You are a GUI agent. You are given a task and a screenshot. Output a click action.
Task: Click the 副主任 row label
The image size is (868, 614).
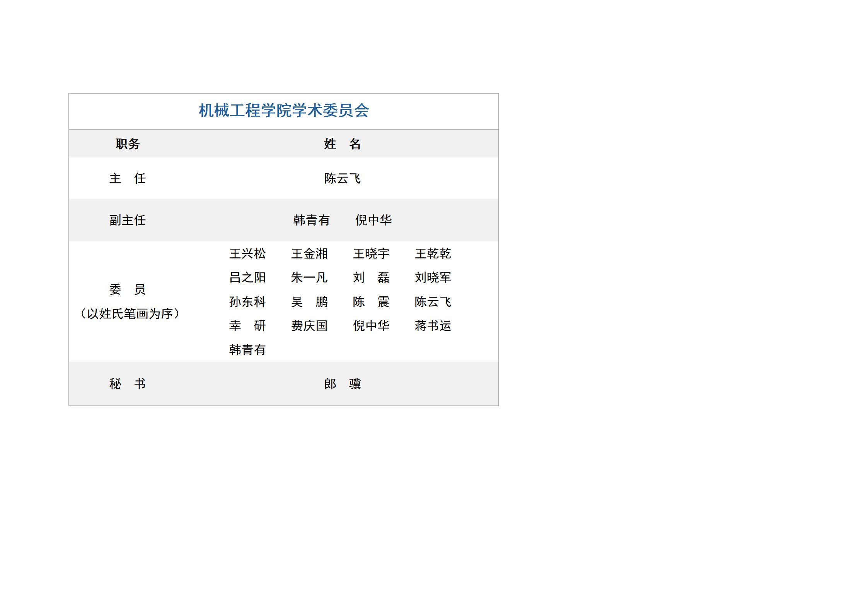pos(128,220)
